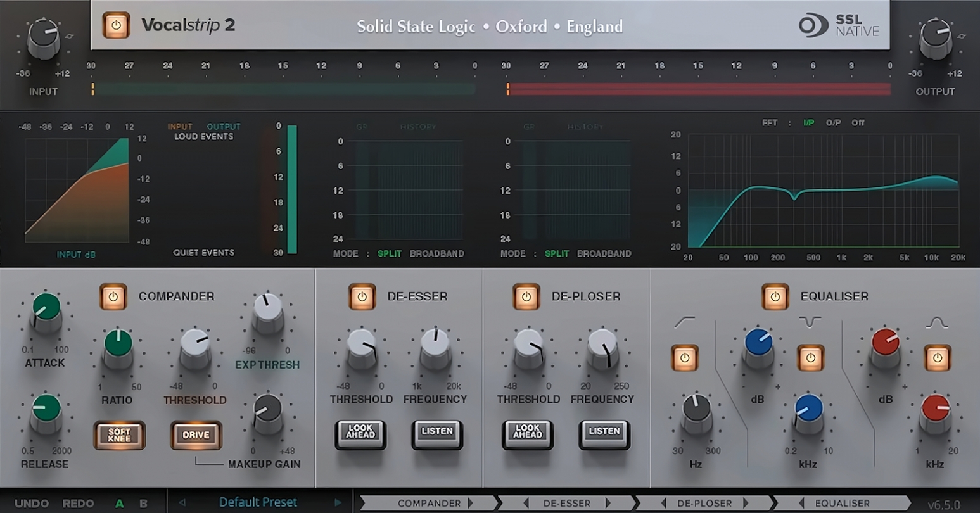Screen dimensions: 980x513
Task: Enable De-Esser Look Ahead
Action: click(360, 433)
